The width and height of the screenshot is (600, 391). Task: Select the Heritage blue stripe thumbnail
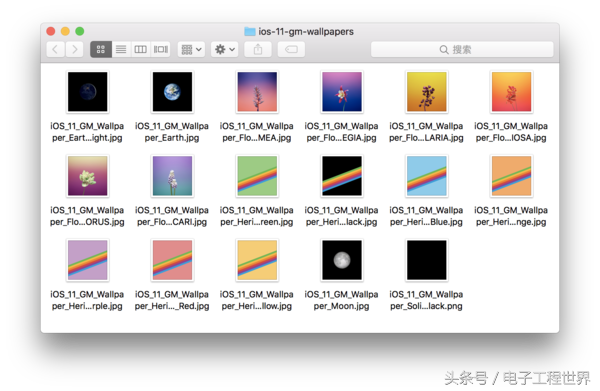pos(427,176)
